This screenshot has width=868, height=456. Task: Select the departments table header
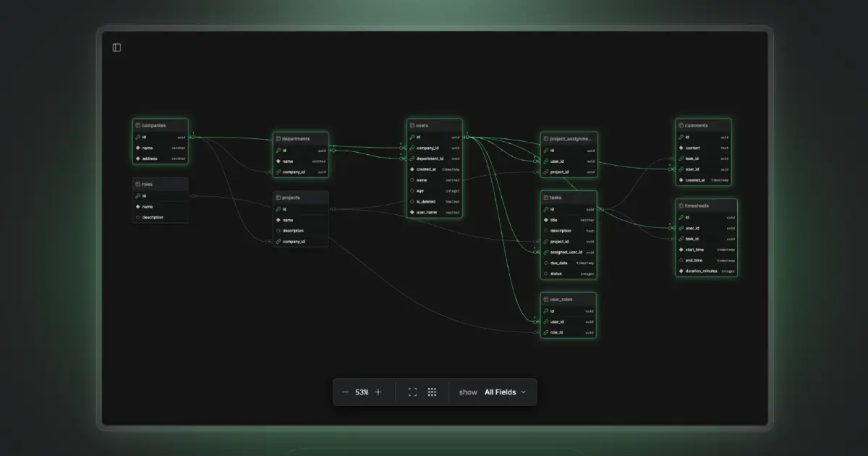pyautogui.click(x=301, y=138)
